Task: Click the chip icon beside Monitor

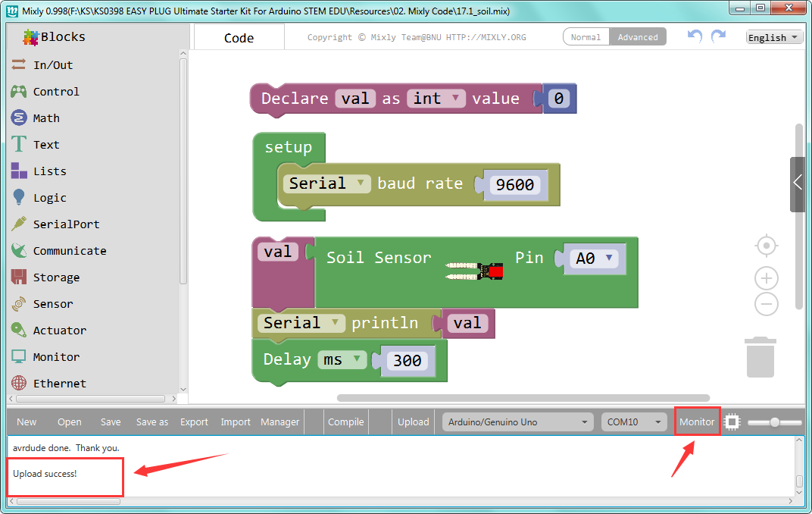Action: 732,422
